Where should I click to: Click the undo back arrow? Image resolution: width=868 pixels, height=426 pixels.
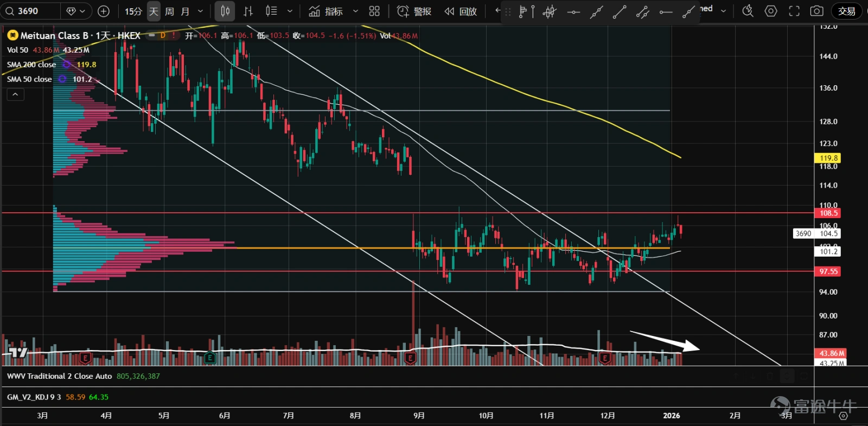tap(497, 10)
